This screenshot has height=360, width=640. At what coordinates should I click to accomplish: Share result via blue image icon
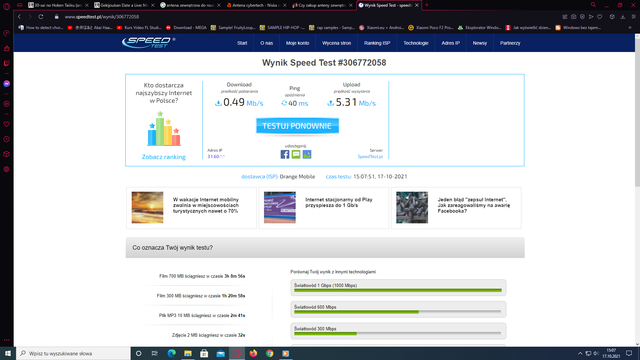click(x=307, y=154)
